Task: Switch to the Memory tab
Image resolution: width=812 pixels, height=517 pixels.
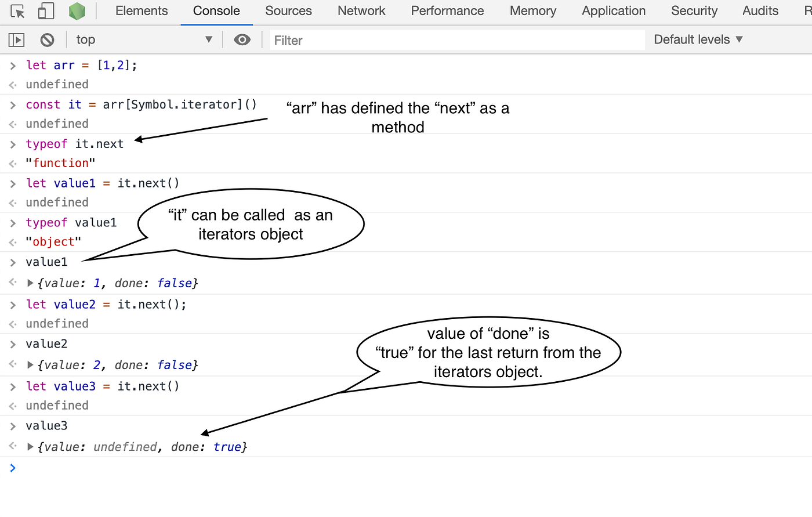Action: tap(532, 10)
